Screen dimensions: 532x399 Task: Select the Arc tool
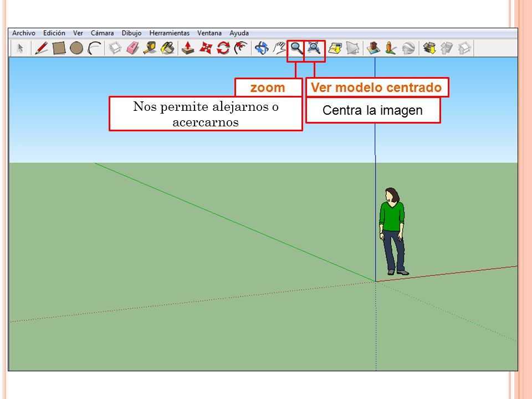coord(94,48)
